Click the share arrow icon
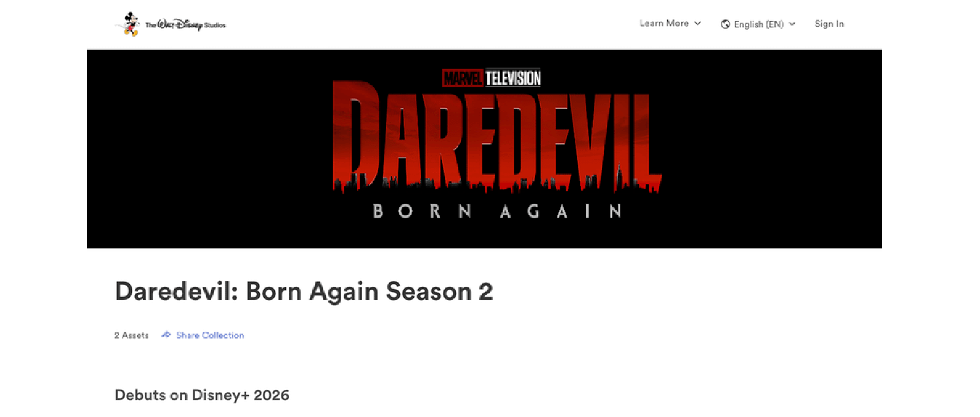 (166, 335)
